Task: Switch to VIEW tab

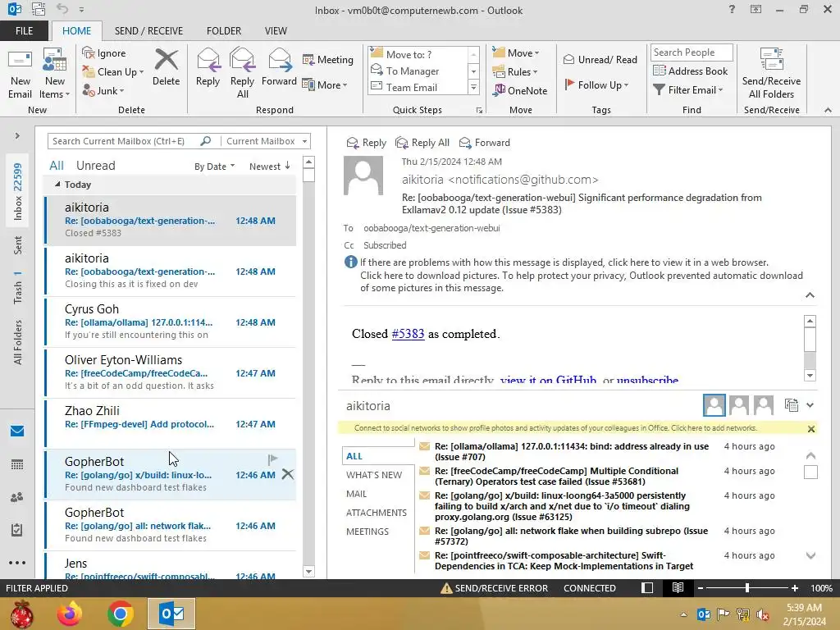Action: pos(276,31)
